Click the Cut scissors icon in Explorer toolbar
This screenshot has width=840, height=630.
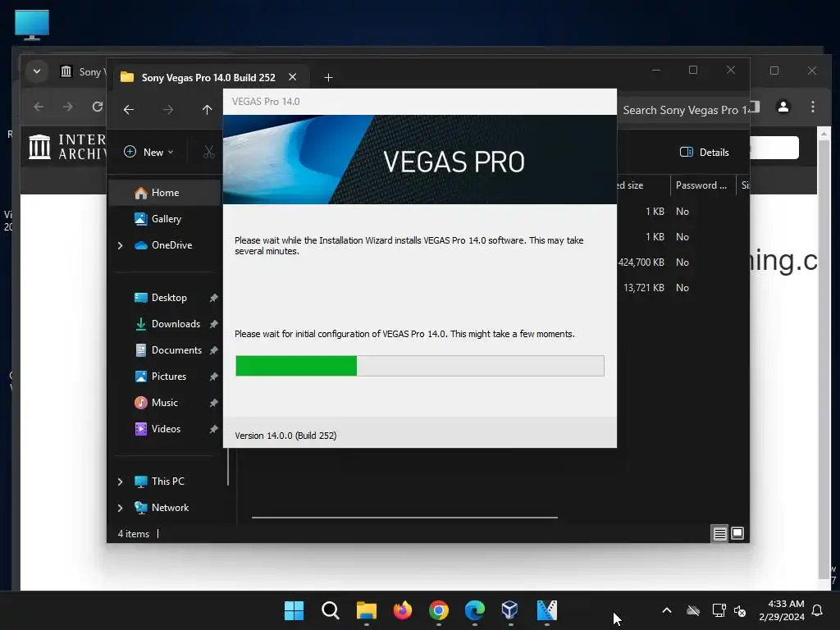click(x=209, y=152)
